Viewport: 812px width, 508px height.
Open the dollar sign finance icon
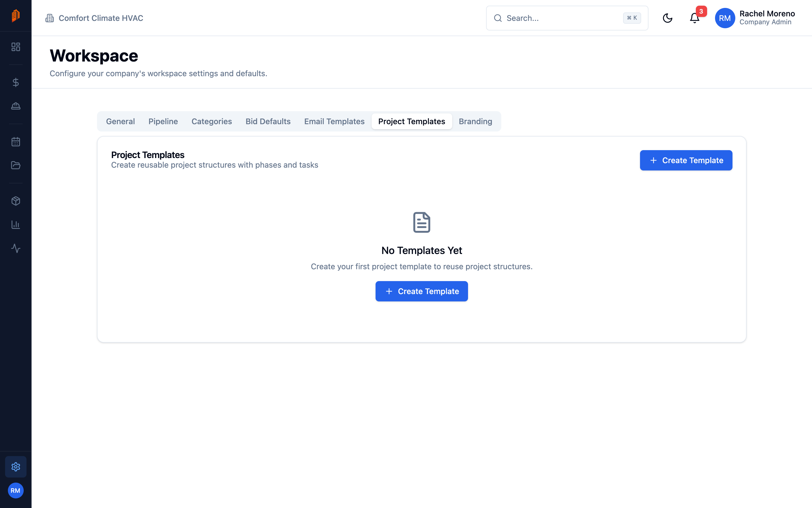coord(16,82)
